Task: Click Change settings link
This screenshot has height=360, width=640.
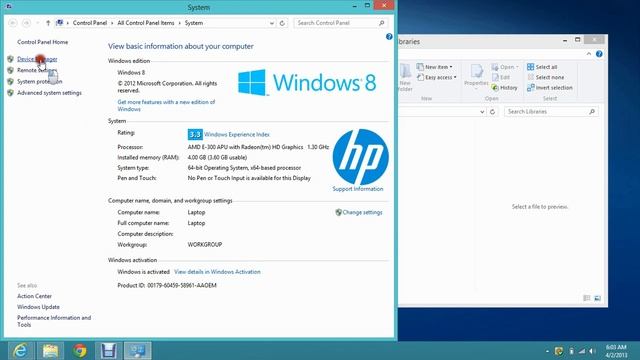Action: pos(362,212)
